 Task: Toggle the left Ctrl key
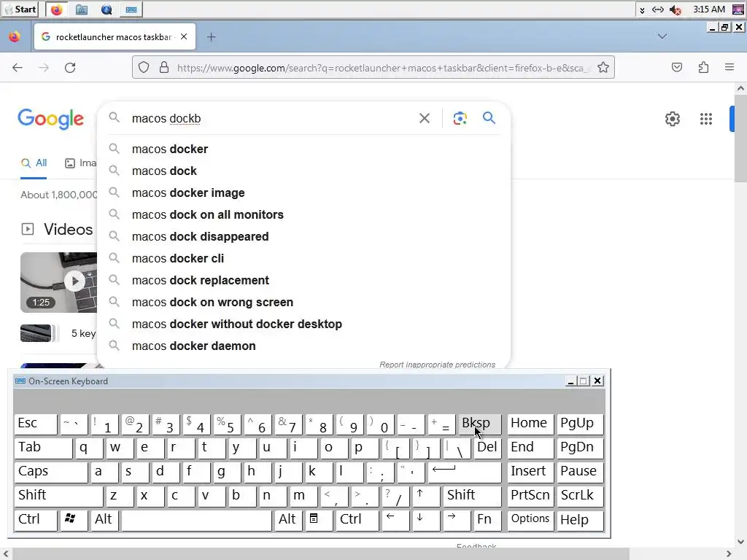[36, 519]
